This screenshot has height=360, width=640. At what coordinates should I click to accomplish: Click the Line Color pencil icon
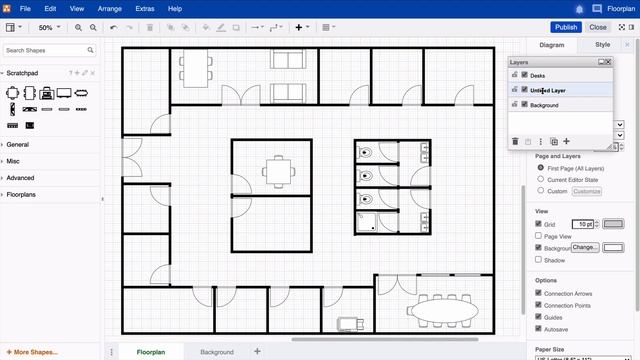[221, 27]
